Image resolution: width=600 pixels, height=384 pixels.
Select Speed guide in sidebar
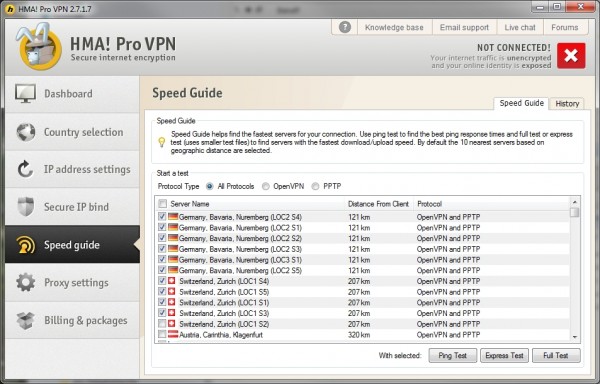(x=72, y=244)
